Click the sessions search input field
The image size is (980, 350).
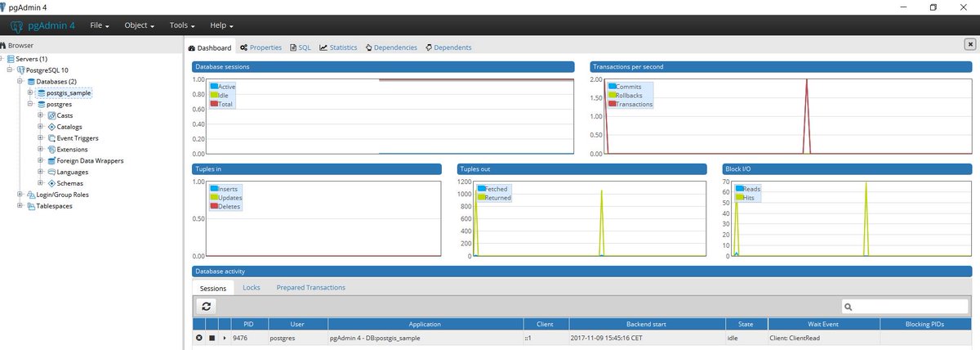point(906,306)
